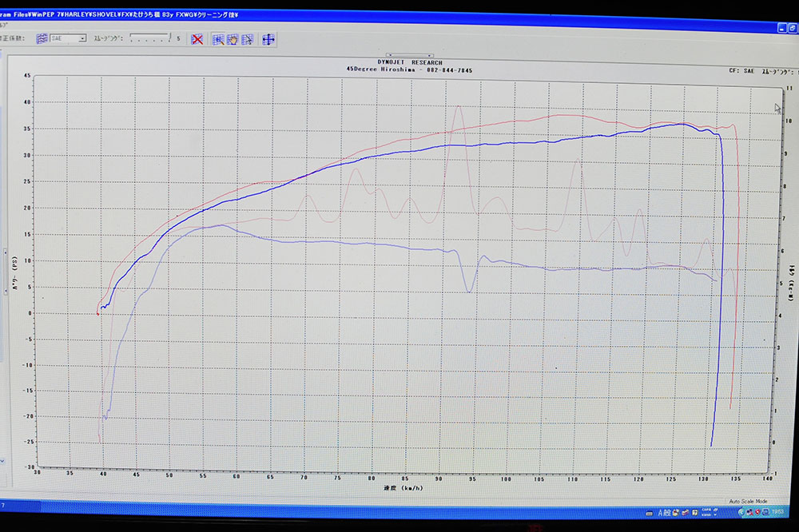This screenshot has height=532, width=799.
Task: Click the Japanese IME 'A般' input mode indicator
Action: coord(665,512)
